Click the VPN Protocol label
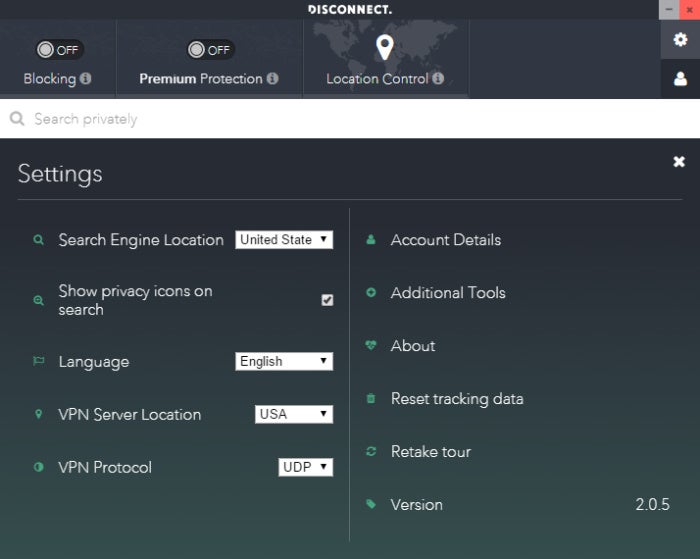Viewport: 700px width, 559px height. pos(104,467)
